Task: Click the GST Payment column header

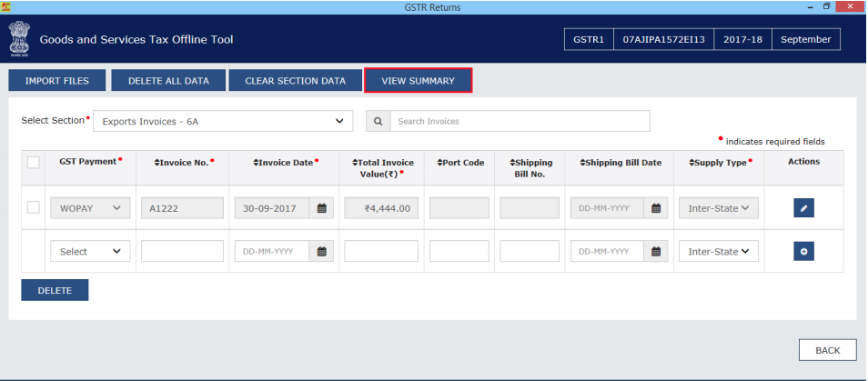Action: point(90,162)
